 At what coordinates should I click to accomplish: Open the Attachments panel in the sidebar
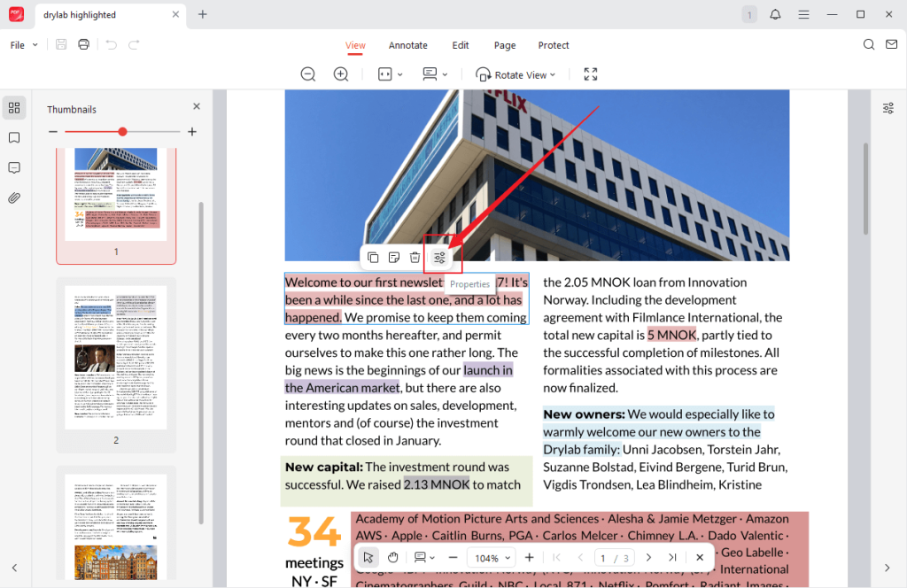14,197
